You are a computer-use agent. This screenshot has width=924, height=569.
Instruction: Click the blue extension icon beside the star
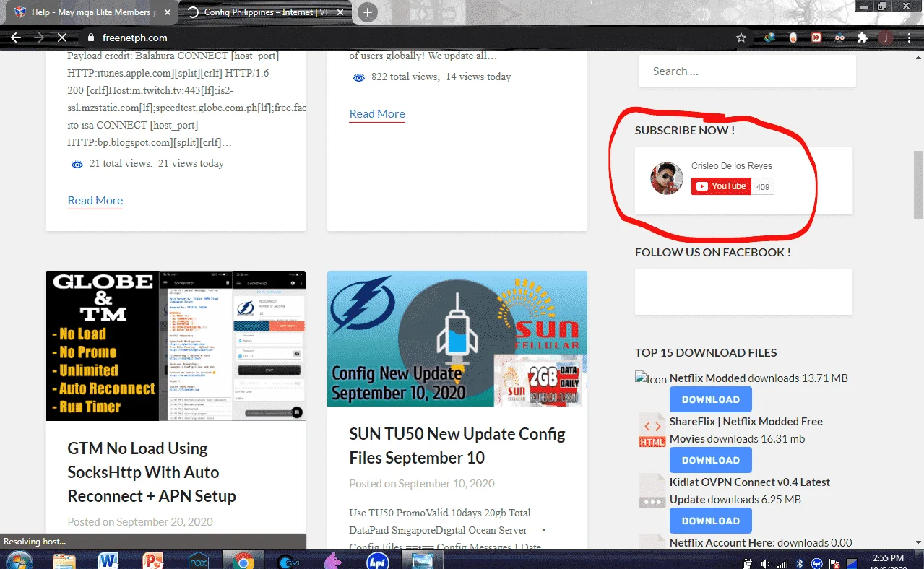click(x=769, y=38)
